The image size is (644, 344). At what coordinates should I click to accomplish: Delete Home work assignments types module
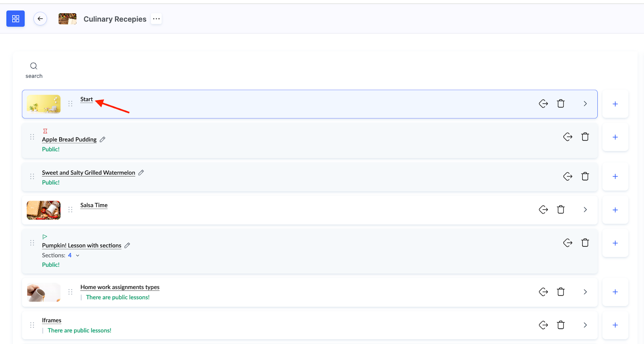[561, 292]
